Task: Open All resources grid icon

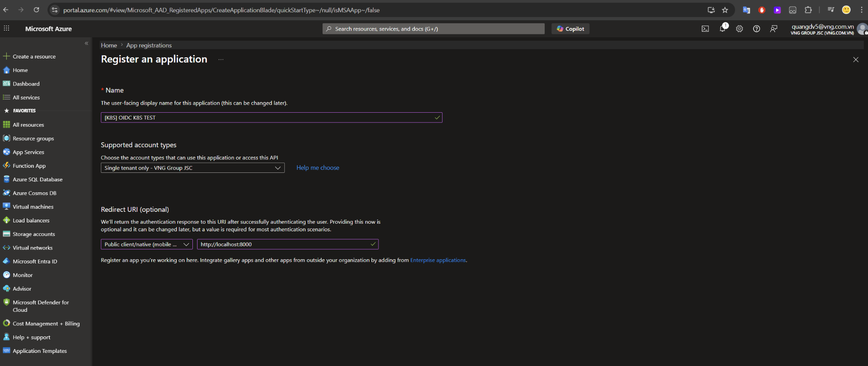Action: 6,125
